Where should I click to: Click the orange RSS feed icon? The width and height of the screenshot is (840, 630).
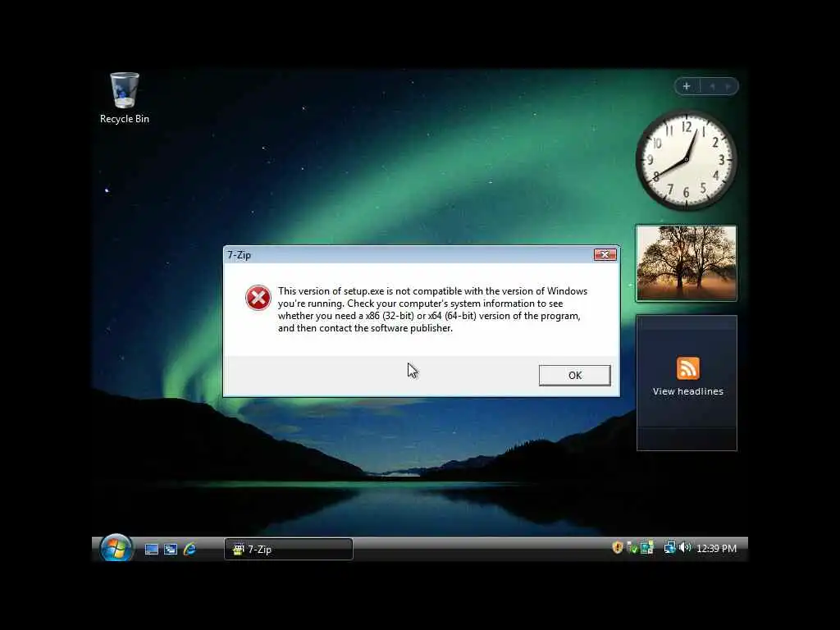688,368
